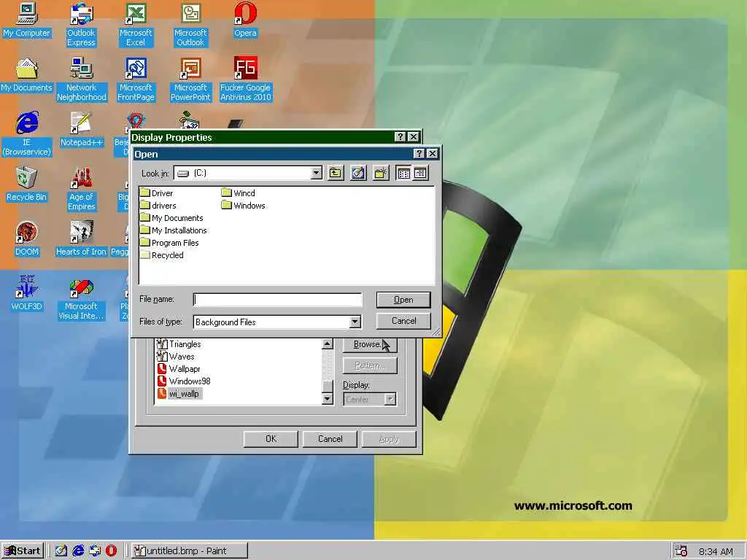The image size is (747, 560).
Task: Click the Microsoft Visual InterDev desktop shortcut
Action: [81, 298]
